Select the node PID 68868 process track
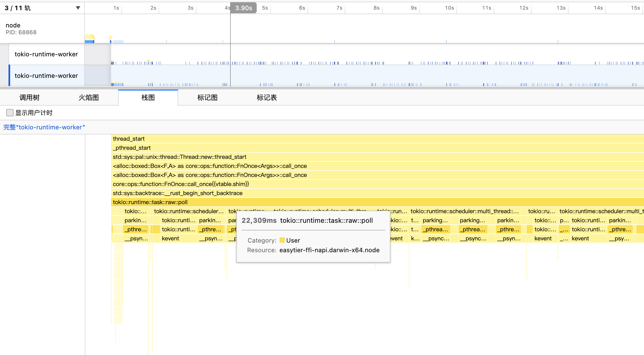Screen dimensions: 644x355 point(21,29)
